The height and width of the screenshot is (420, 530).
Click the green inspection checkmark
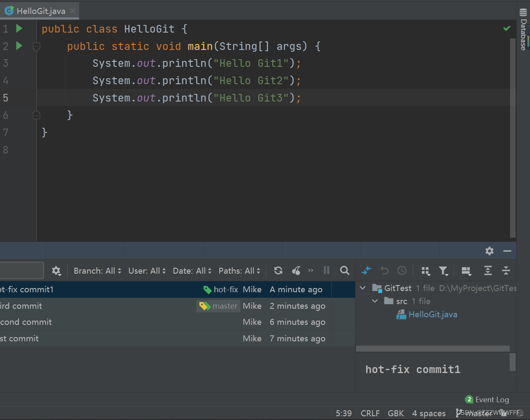coord(506,28)
